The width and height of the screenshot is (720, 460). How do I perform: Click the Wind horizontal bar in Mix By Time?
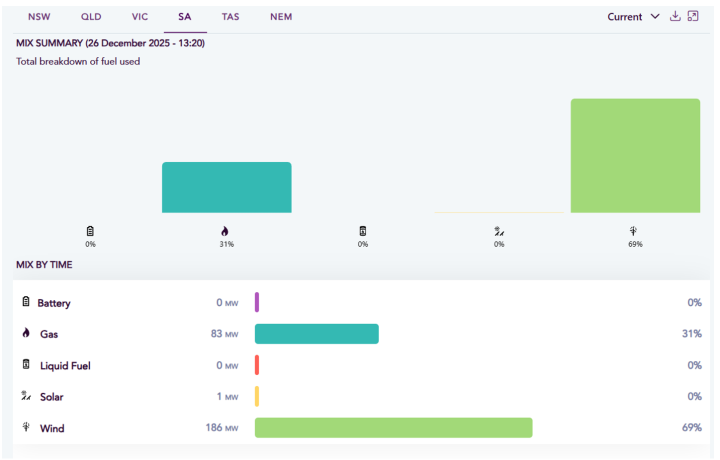click(x=393, y=428)
